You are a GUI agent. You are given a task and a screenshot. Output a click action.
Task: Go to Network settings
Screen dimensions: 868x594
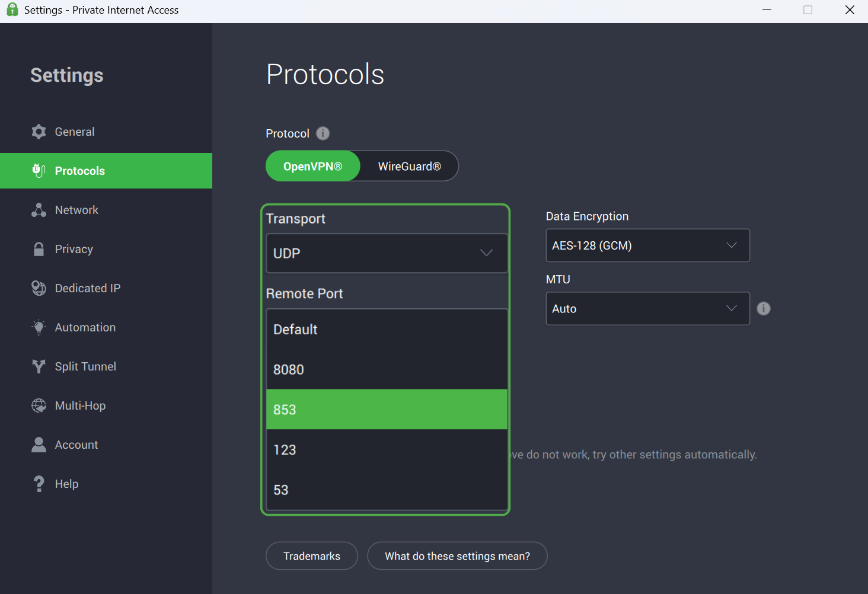point(106,210)
